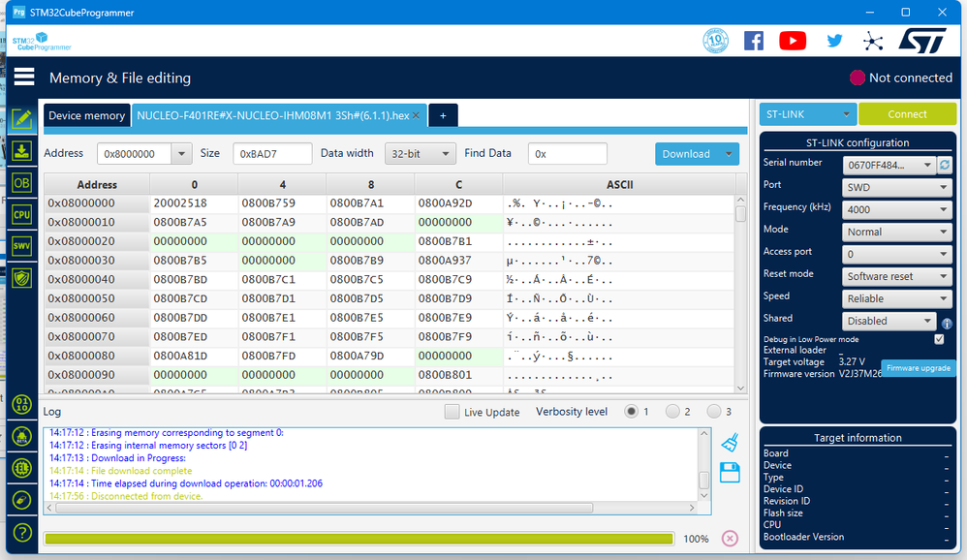Screen dimensions: 967x560
Task: Open the Data width 32-bit dropdown
Action: (420, 154)
